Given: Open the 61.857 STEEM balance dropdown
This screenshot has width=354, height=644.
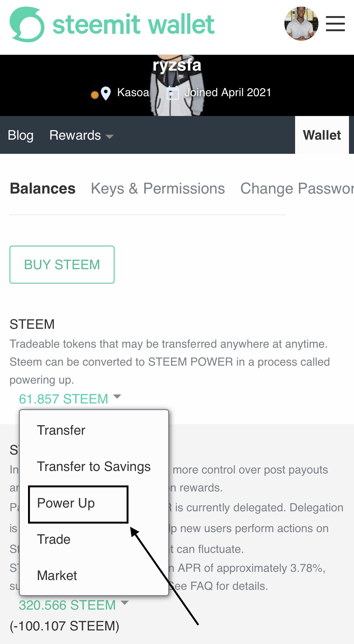Looking at the screenshot, I should coord(70,399).
